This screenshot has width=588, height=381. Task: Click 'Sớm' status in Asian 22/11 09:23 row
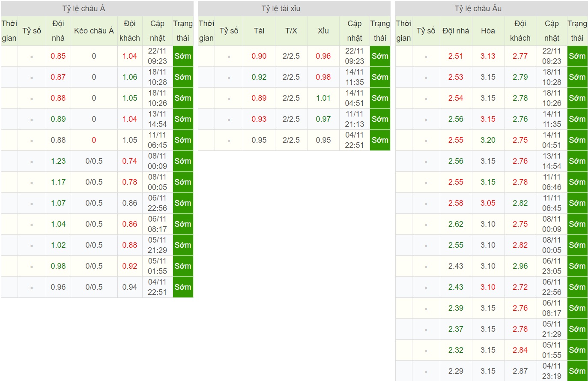click(x=183, y=56)
